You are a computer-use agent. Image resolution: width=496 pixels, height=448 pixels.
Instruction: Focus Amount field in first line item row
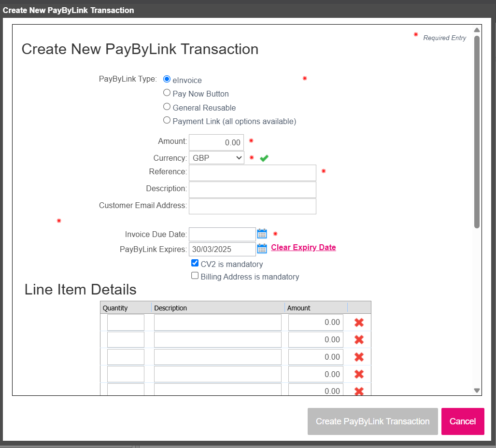click(x=316, y=322)
